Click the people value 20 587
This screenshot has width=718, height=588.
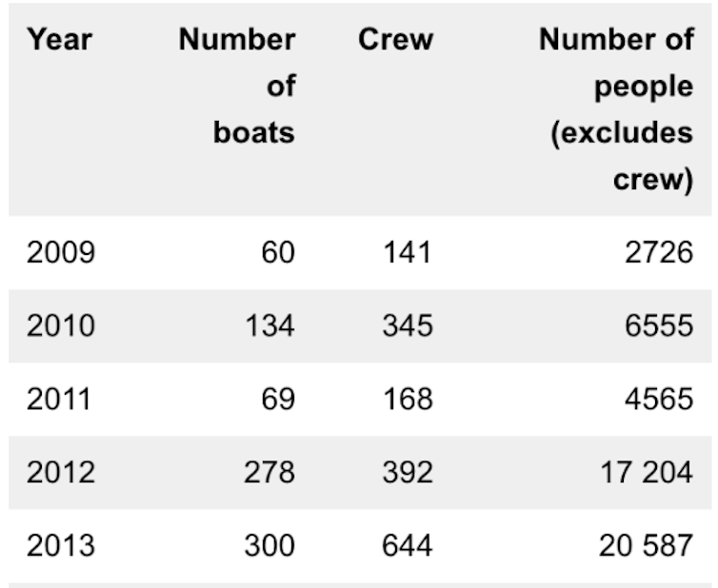tap(647, 545)
